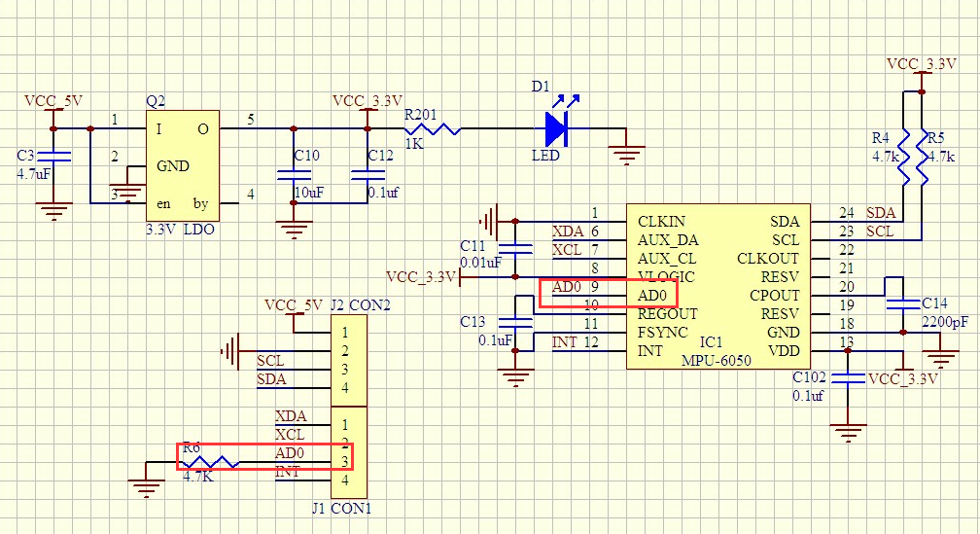Click the R201 designator text
980x534 pixels.
pos(420,115)
